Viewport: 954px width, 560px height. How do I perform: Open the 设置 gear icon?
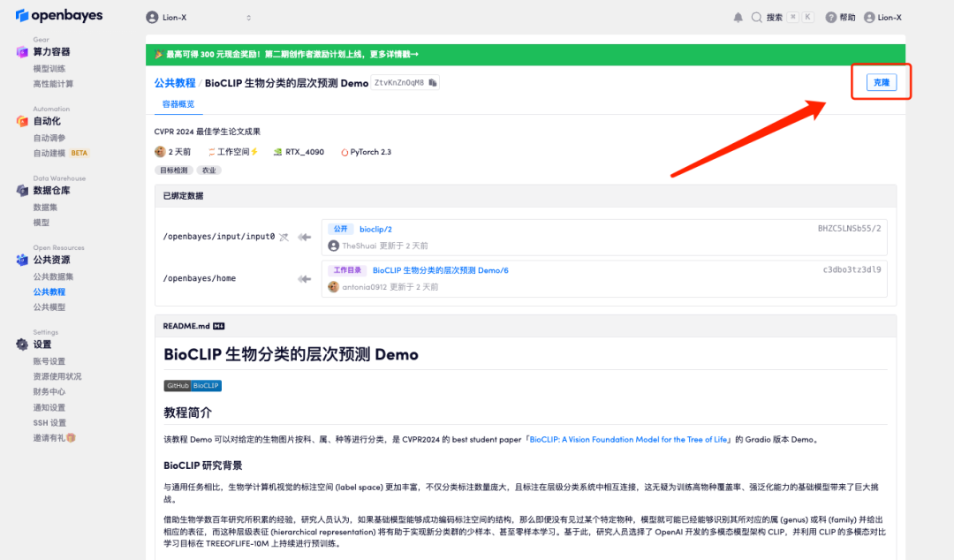click(x=22, y=344)
